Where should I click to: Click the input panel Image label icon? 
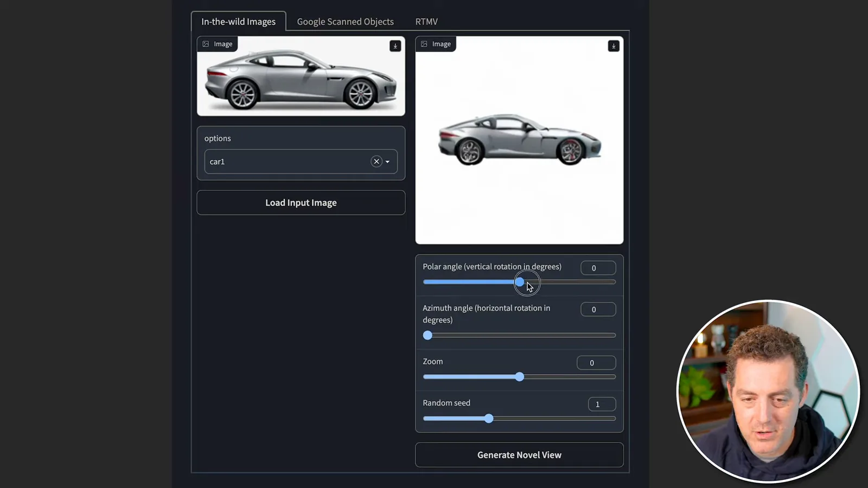(x=206, y=44)
